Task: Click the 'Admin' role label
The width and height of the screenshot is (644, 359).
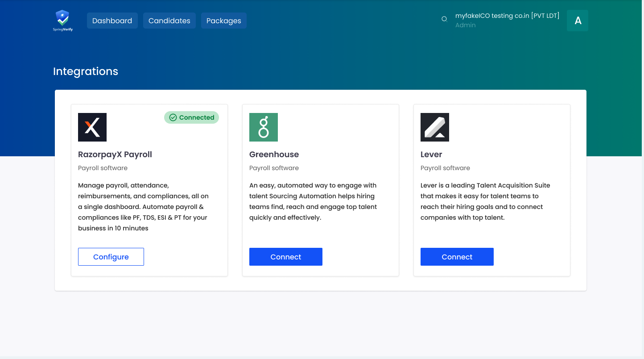Action: coord(466,25)
